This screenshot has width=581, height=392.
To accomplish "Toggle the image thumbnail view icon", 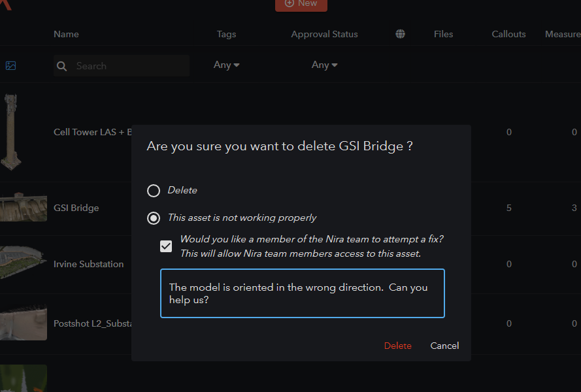I will pyautogui.click(x=10, y=65).
